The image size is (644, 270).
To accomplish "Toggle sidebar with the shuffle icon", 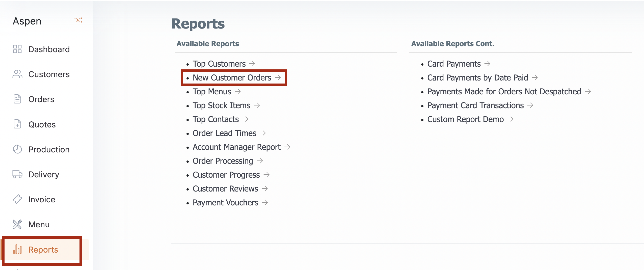I will (78, 20).
